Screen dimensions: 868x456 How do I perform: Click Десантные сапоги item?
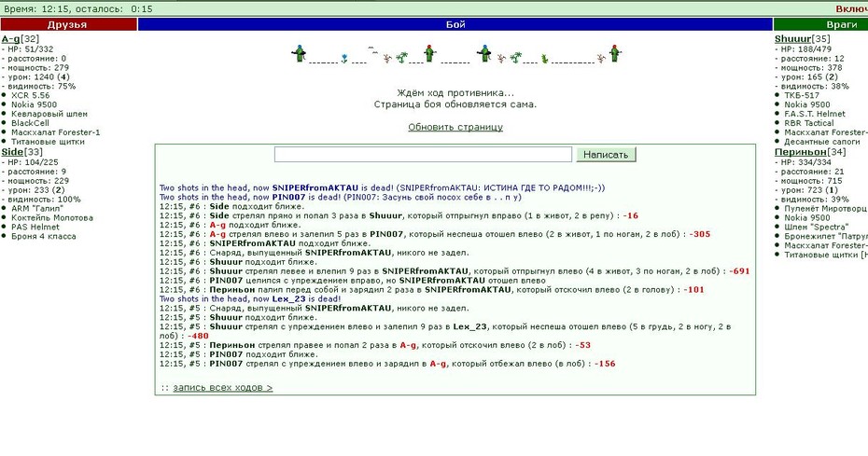point(822,142)
